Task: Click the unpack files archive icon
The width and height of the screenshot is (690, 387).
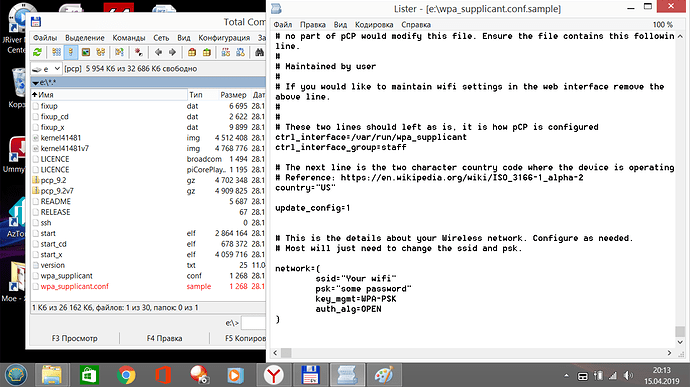Action: click(206, 52)
